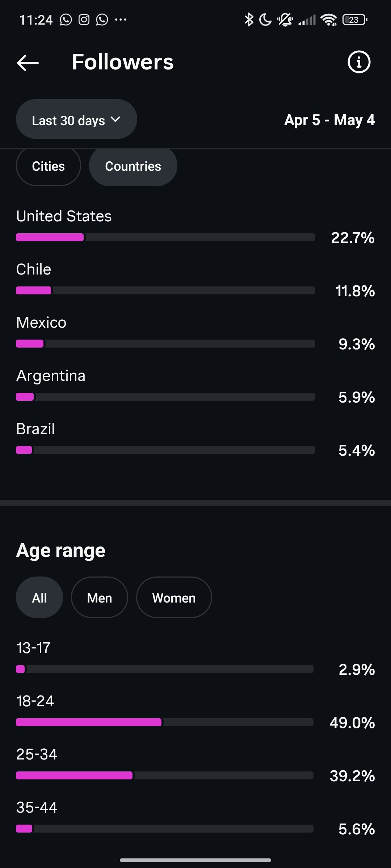Image resolution: width=391 pixels, height=868 pixels.
Task: Open the Last 30 days dropdown
Action: 76,119
